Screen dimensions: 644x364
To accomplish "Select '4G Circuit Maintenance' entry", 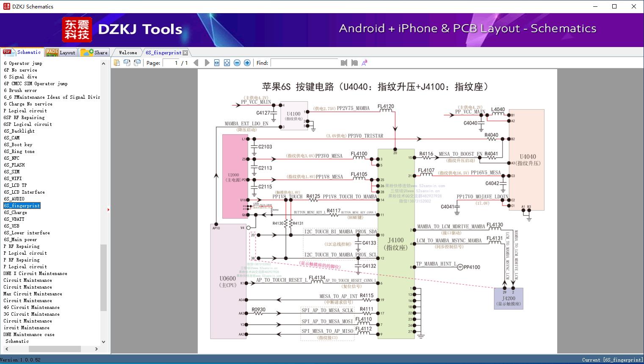I will tap(32, 307).
